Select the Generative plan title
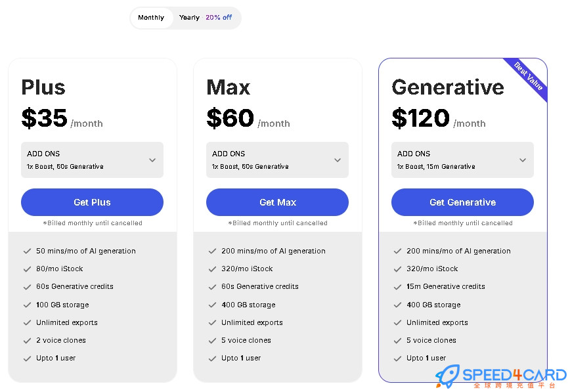Image resolution: width=570 pixels, height=392 pixels. click(448, 87)
